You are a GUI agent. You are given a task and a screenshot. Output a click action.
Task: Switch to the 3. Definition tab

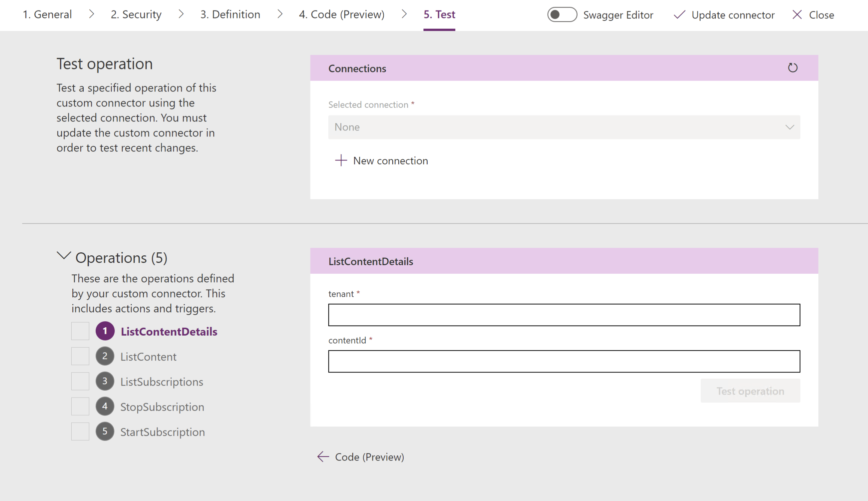pyautogui.click(x=230, y=14)
